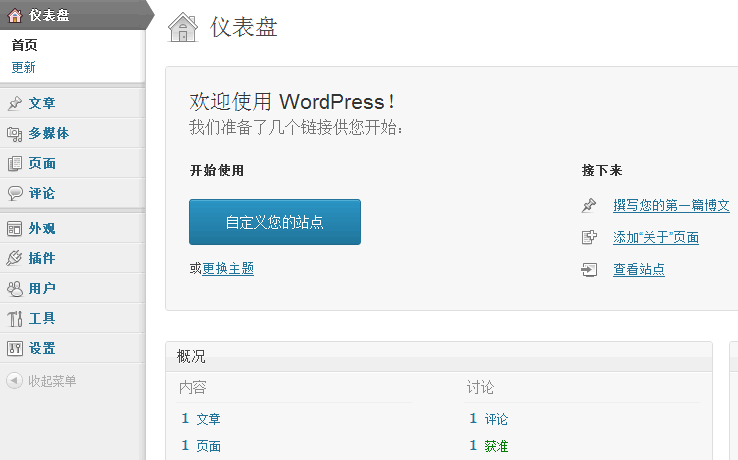Viewport: 738px width, 460px height.
Task: Follow the 查看站点 link
Action: coord(639,269)
